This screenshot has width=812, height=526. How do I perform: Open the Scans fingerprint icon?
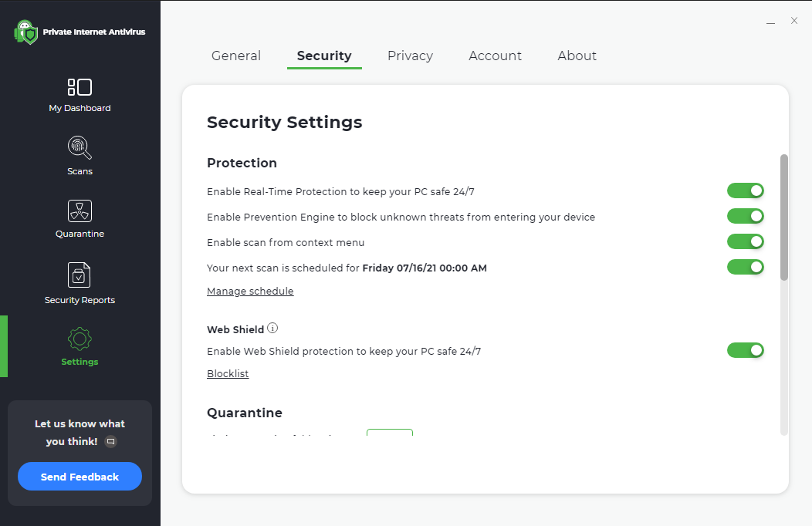(80, 147)
